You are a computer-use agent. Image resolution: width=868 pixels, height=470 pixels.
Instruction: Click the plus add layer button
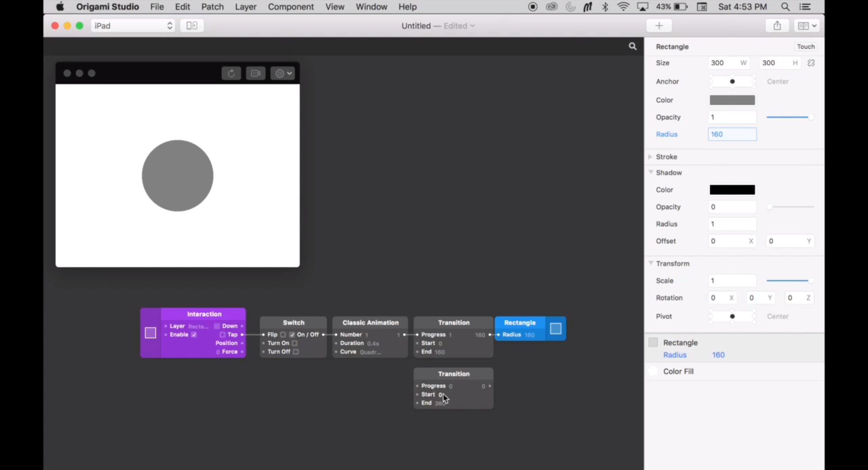tap(659, 26)
